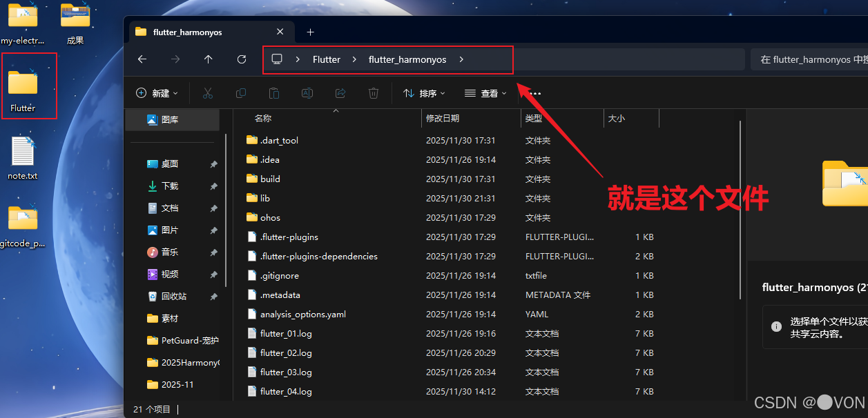This screenshot has width=868, height=418.
Task: Unpin 桌面 via its pin icon
Action: (213, 164)
